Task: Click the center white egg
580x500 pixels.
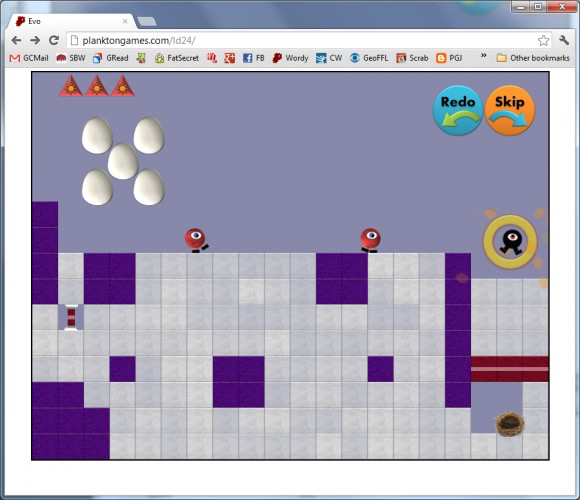Action: click(x=123, y=162)
